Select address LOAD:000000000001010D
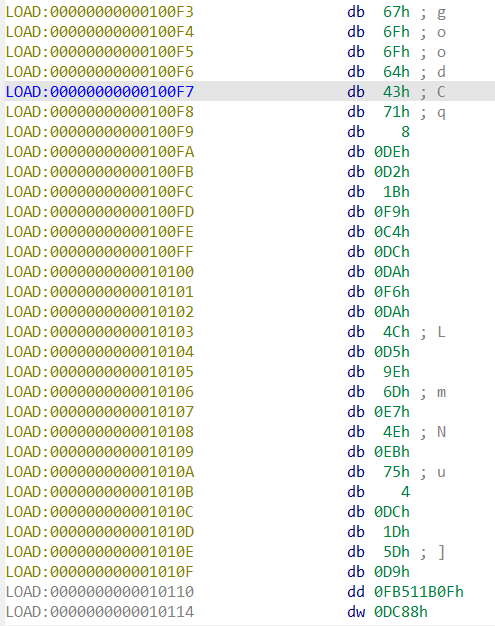 (100, 532)
